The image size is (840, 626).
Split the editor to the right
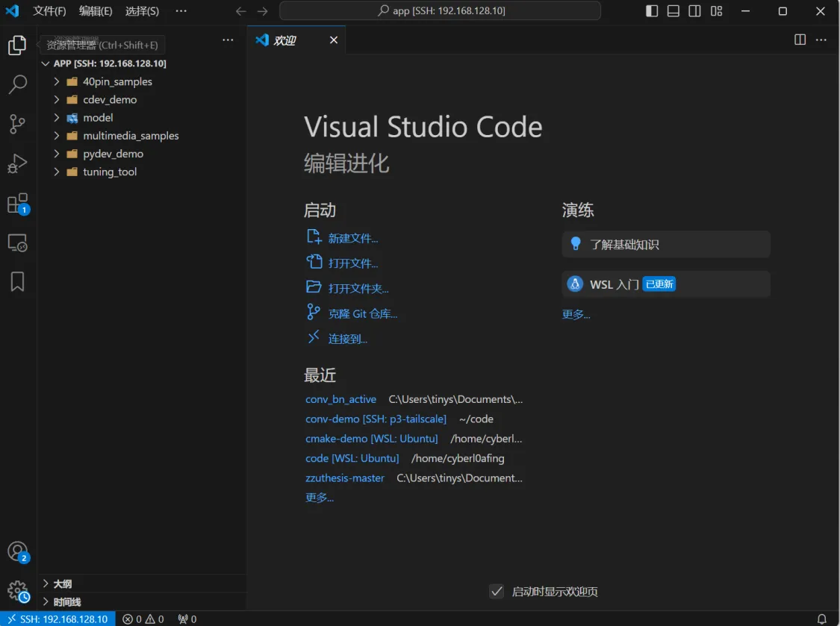800,40
